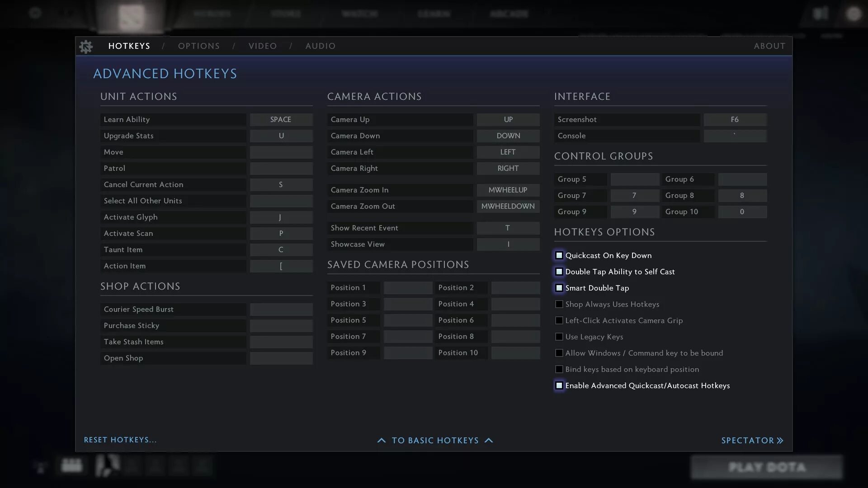Rebind Activate Scan key P
This screenshot has height=488, width=868.
coord(281,234)
